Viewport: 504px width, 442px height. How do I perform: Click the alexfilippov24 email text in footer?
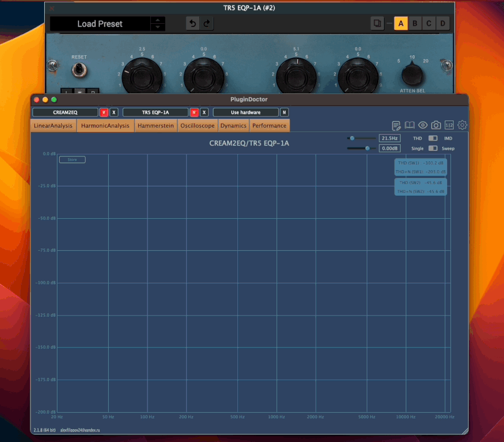click(x=80, y=430)
